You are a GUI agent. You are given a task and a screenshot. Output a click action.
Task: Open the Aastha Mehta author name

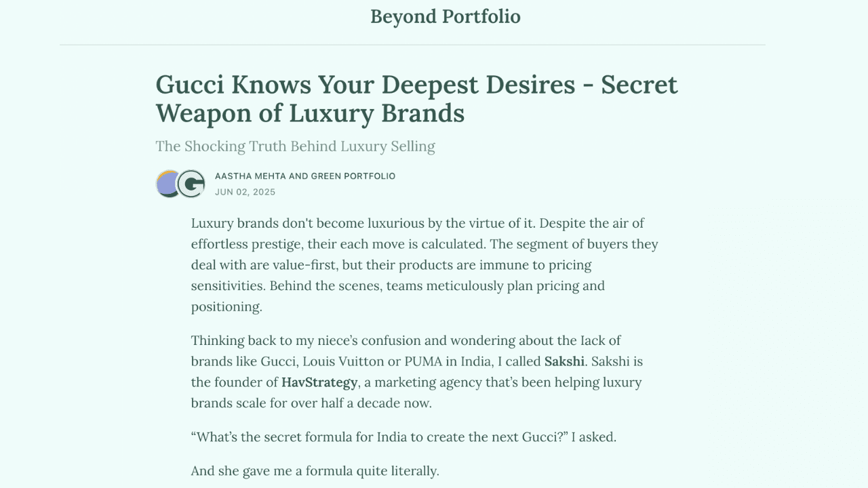pos(250,176)
